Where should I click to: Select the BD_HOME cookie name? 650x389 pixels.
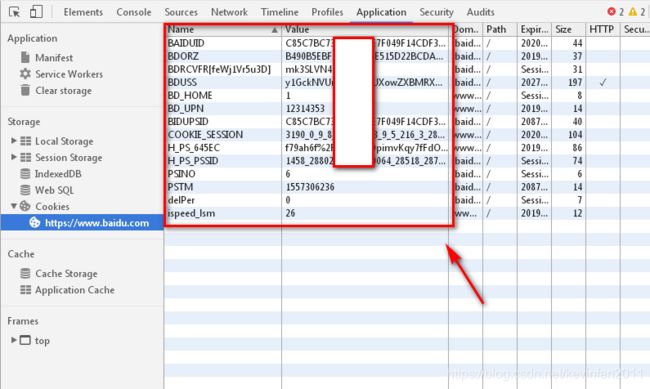[x=190, y=95]
